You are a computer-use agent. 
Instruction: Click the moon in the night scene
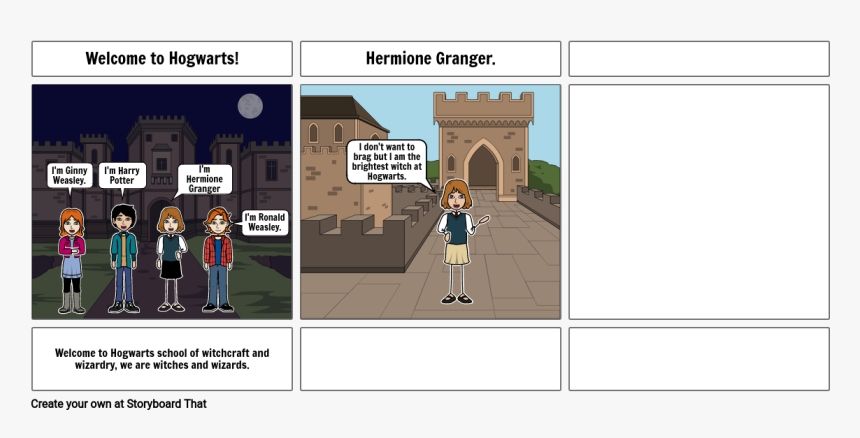[250, 106]
